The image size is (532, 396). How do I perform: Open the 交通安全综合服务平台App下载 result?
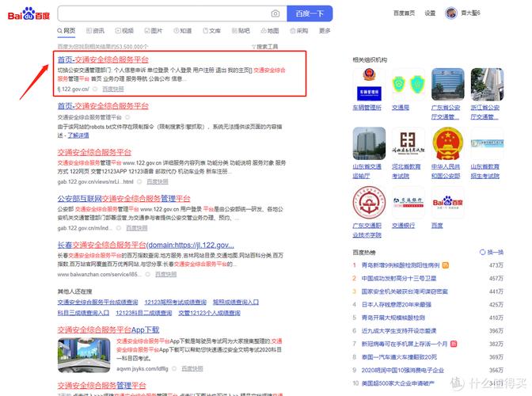point(108,329)
